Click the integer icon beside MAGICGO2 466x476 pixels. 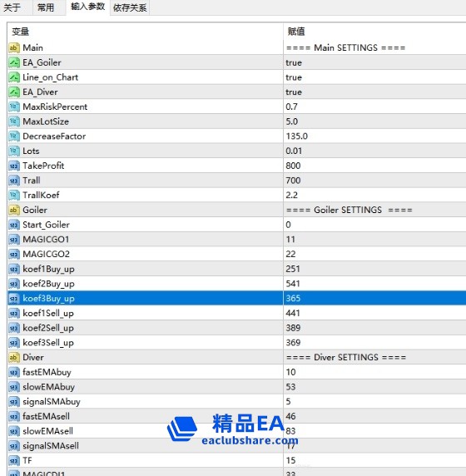click(x=13, y=254)
